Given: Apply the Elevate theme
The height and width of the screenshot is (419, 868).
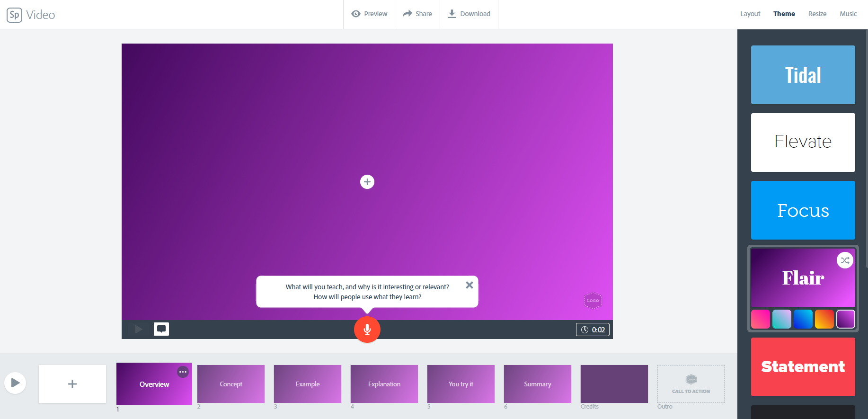Looking at the screenshot, I should click(803, 143).
